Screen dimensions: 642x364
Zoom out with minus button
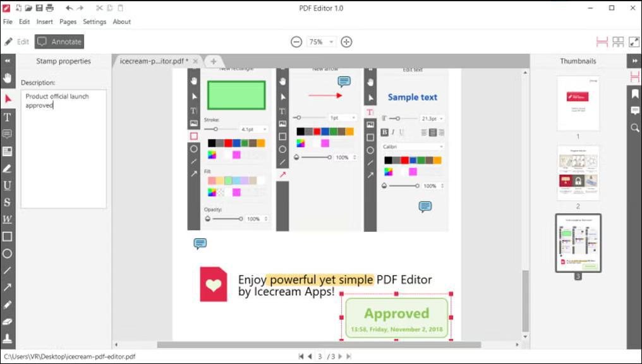[x=296, y=42]
